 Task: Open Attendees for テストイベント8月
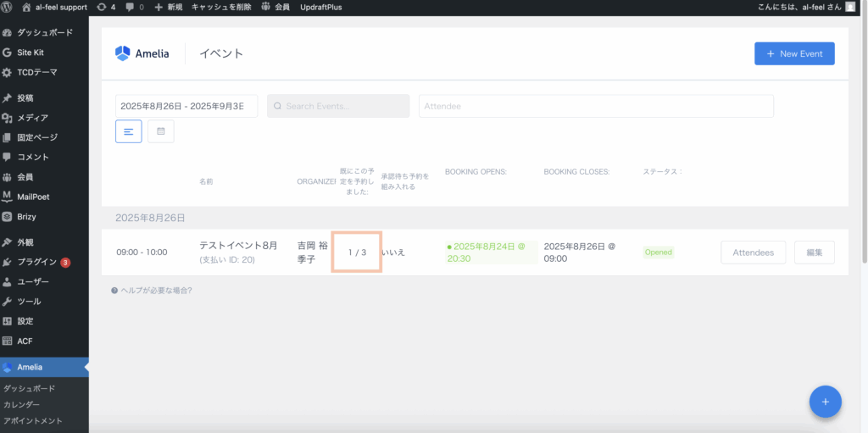pyautogui.click(x=753, y=253)
